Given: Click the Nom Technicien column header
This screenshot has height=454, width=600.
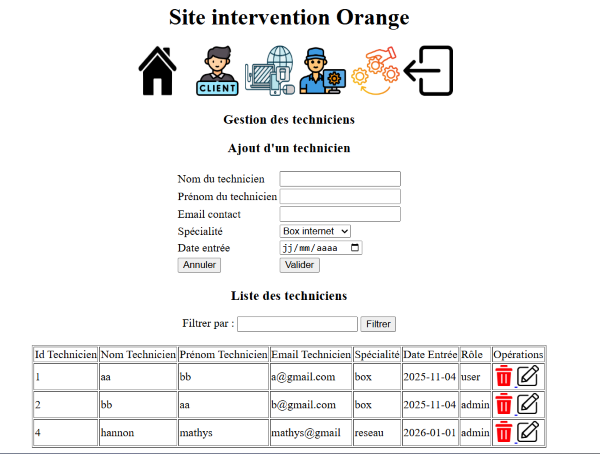Looking at the screenshot, I should (x=138, y=354).
